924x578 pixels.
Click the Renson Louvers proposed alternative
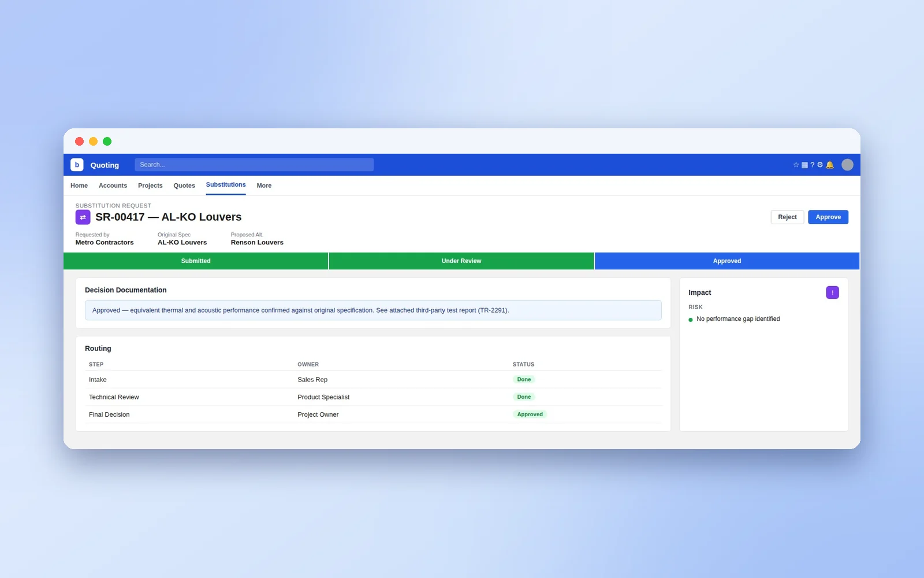pyautogui.click(x=257, y=243)
